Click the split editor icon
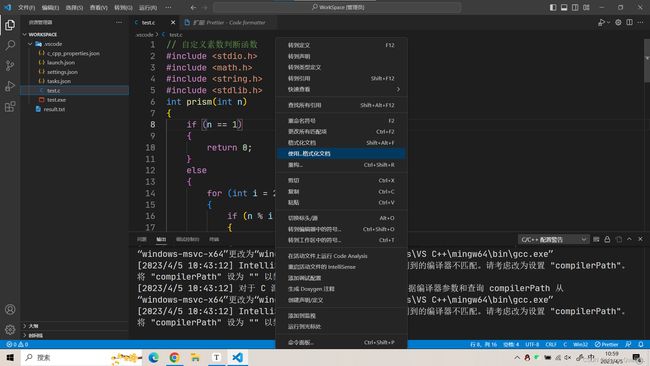This screenshot has width=650, height=366. coord(629,22)
